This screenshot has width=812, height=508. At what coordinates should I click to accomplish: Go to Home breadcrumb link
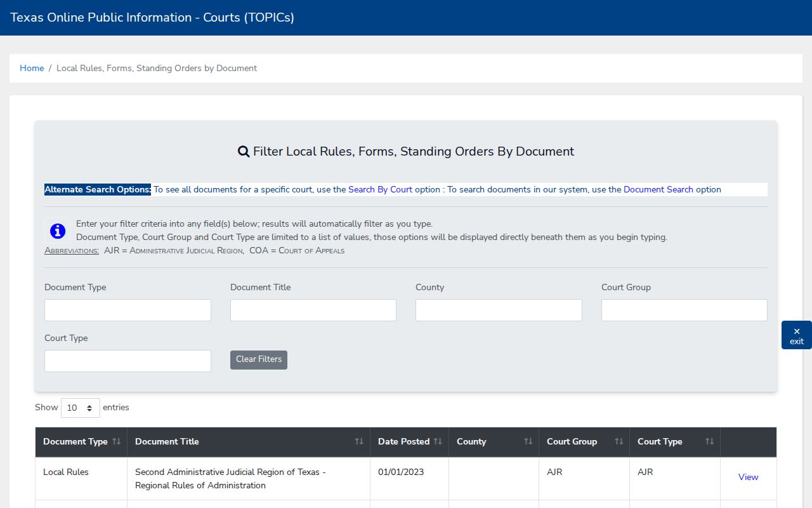click(32, 68)
